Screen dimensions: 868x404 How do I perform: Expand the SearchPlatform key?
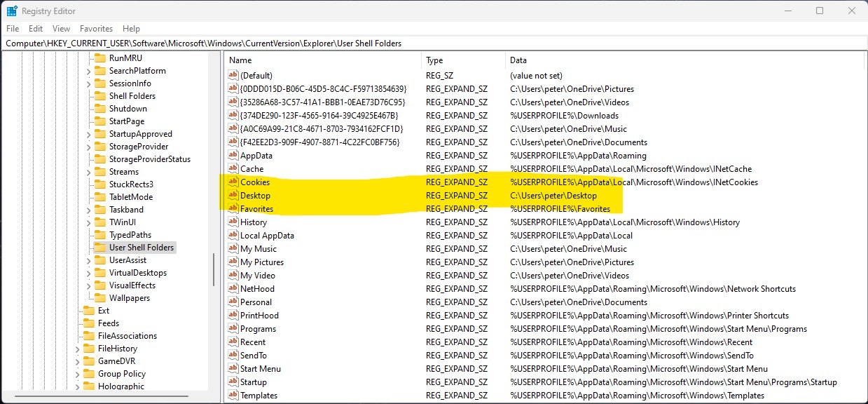coord(88,71)
